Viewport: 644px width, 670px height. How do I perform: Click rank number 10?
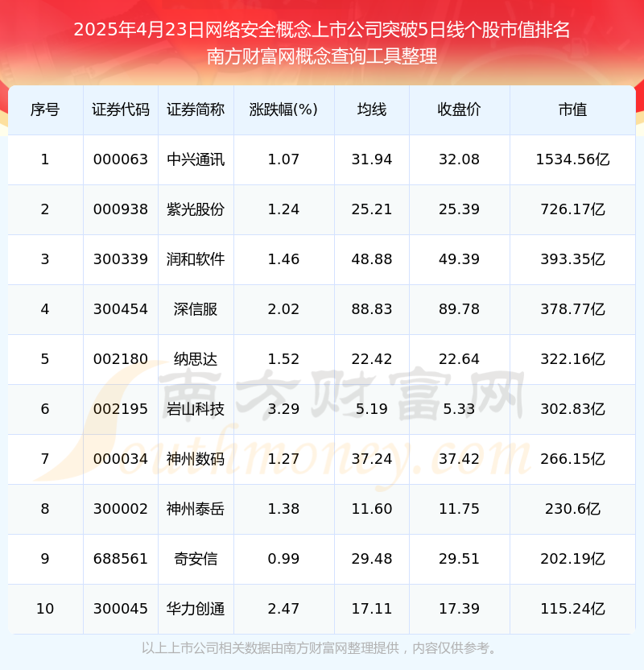(x=45, y=609)
